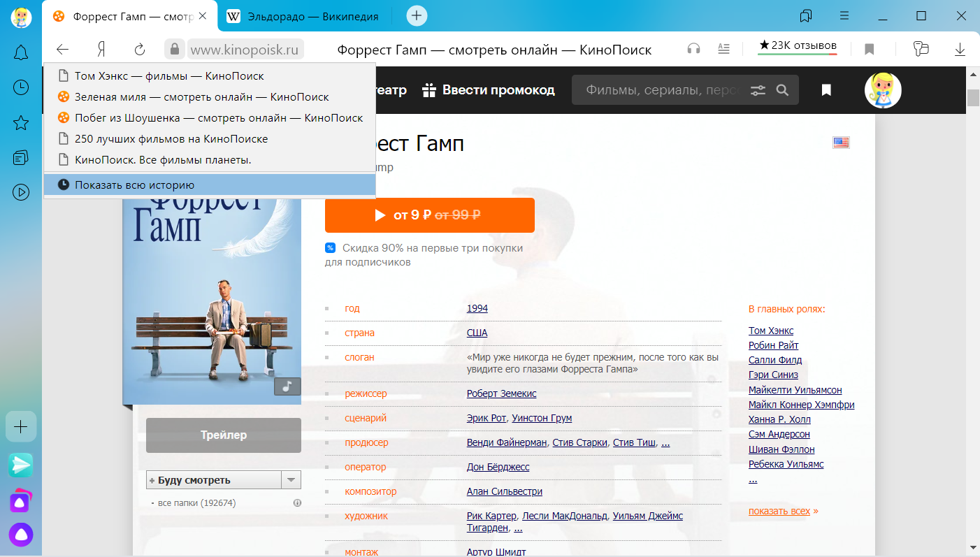The image size is (980, 557).
Task: Click orange watch button от 9 ₽
Action: [430, 215]
